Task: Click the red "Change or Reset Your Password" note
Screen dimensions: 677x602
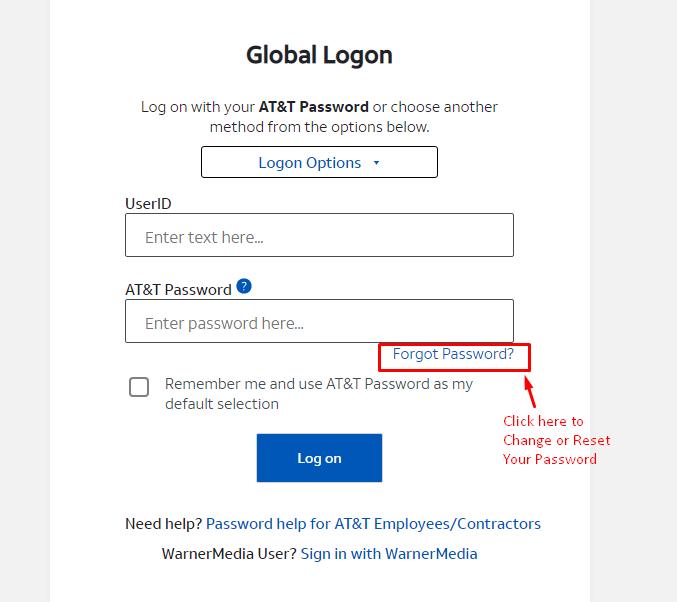Action: [x=557, y=440]
